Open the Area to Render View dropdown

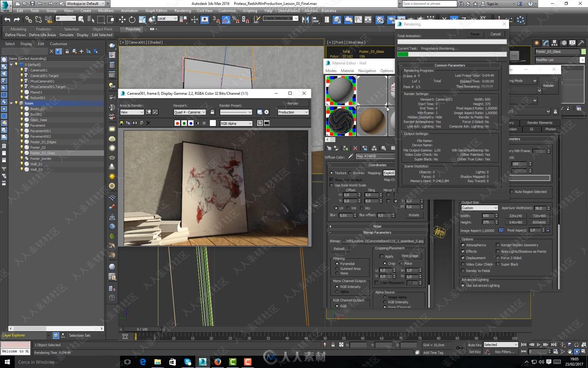point(132,112)
